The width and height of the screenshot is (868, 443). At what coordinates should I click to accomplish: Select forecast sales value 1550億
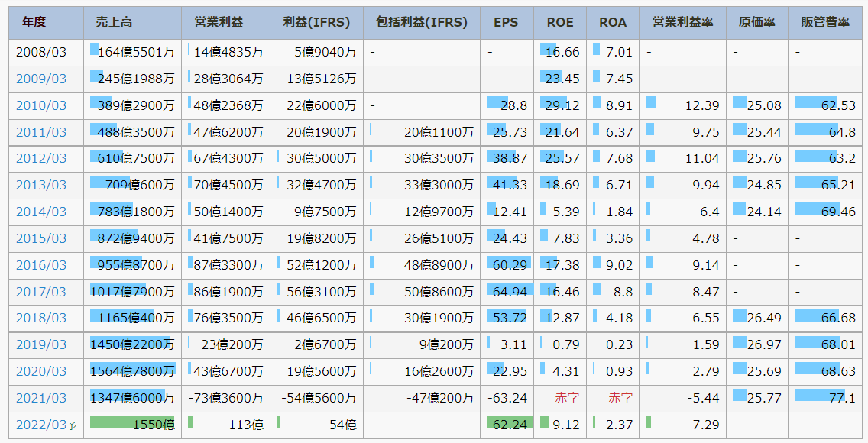click(154, 425)
